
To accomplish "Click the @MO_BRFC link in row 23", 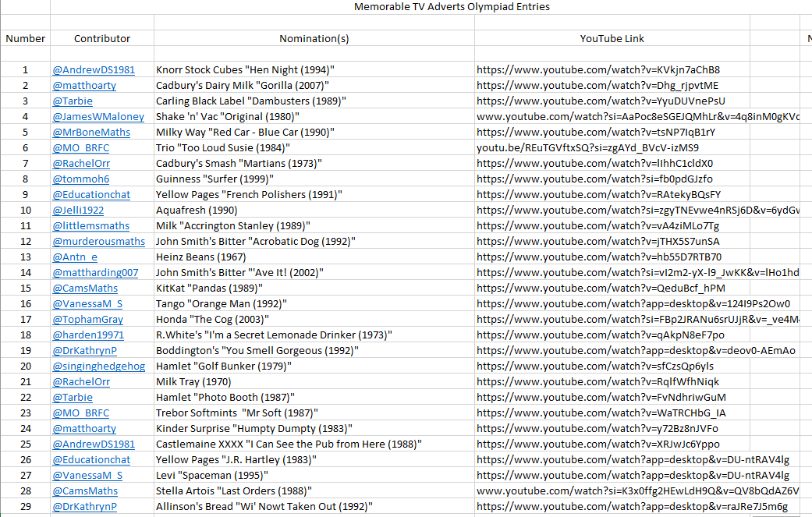I will (81, 413).
